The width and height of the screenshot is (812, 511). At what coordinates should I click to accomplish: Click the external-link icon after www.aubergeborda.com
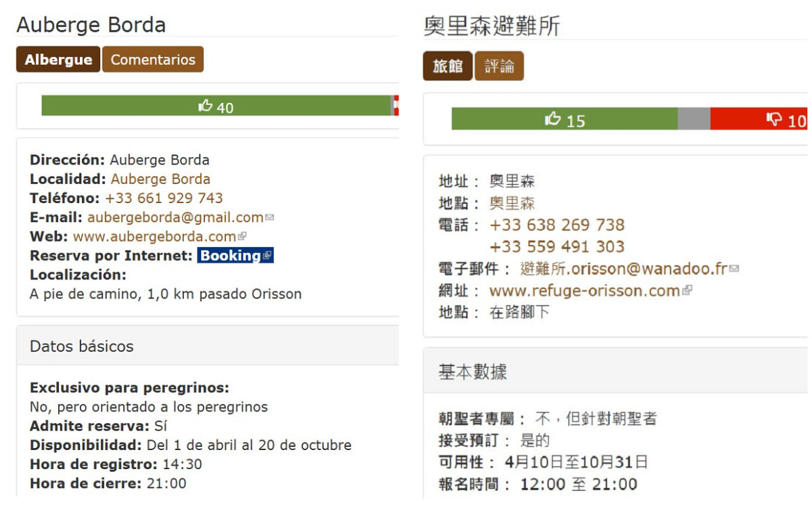[x=242, y=237]
